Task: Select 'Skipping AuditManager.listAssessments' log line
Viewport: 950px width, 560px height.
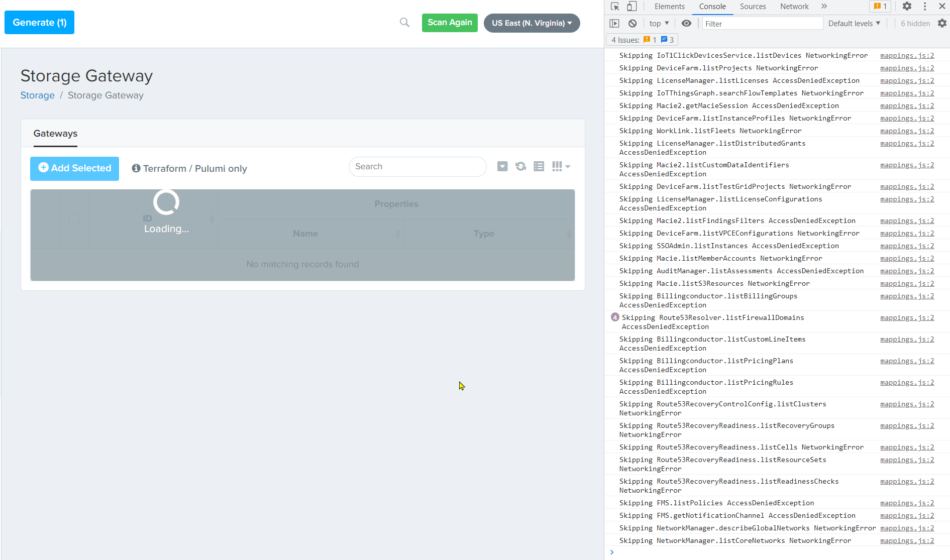Action: (742, 271)
